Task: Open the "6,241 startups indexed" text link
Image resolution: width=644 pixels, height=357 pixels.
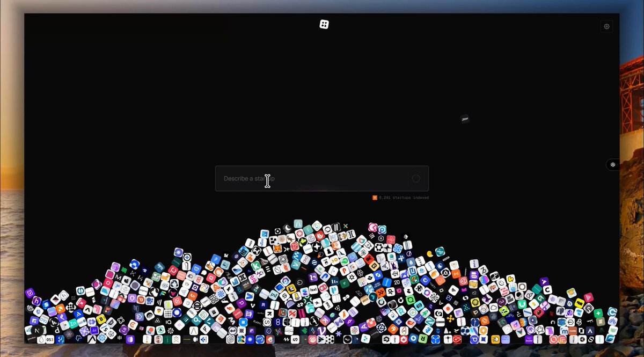Action: [x=404, y=198]
